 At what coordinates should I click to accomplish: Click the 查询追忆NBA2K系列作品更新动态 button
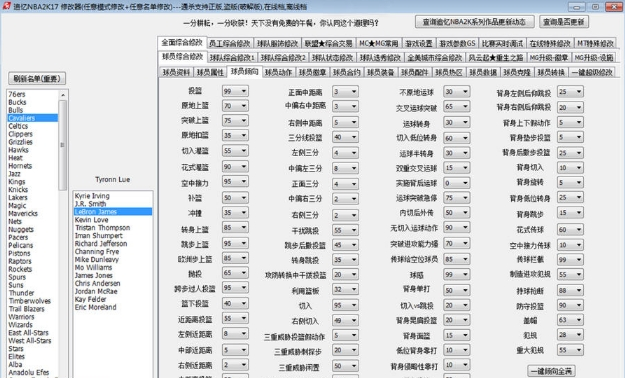pyautogui.click(x=474, y=22)
